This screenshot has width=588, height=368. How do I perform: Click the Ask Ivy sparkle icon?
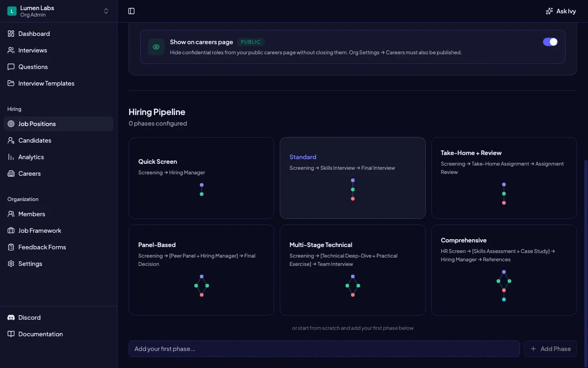coord(549,11)
